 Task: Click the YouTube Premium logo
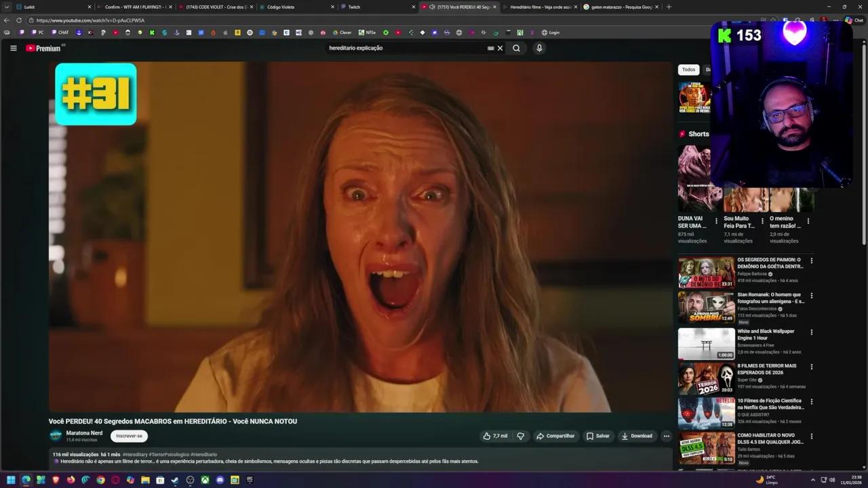(x=43, y=47)
